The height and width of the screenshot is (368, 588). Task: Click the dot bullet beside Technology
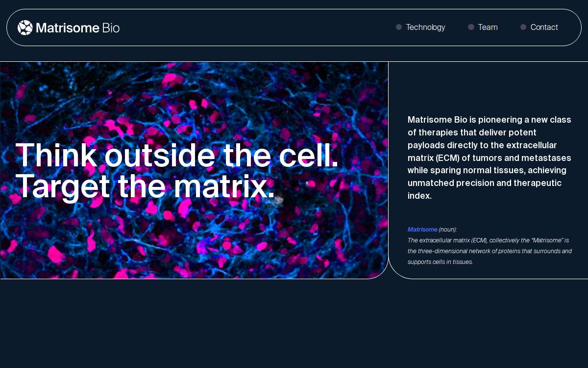(399, 27)
